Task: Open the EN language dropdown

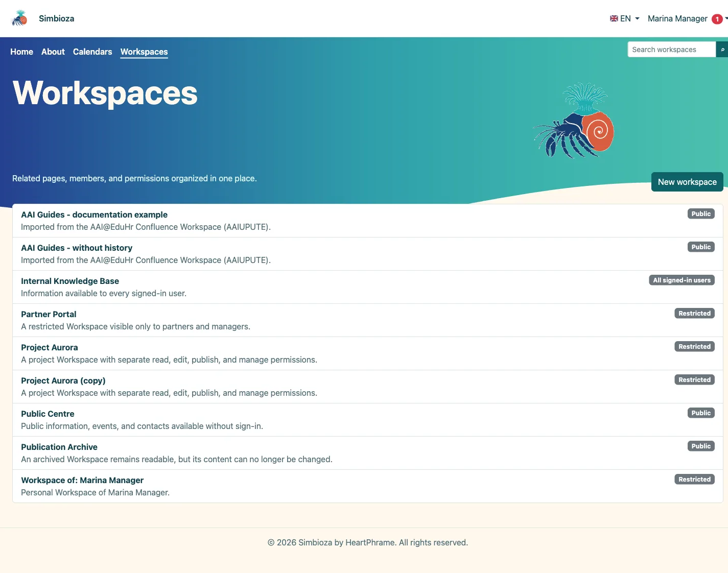Action: 625,18
